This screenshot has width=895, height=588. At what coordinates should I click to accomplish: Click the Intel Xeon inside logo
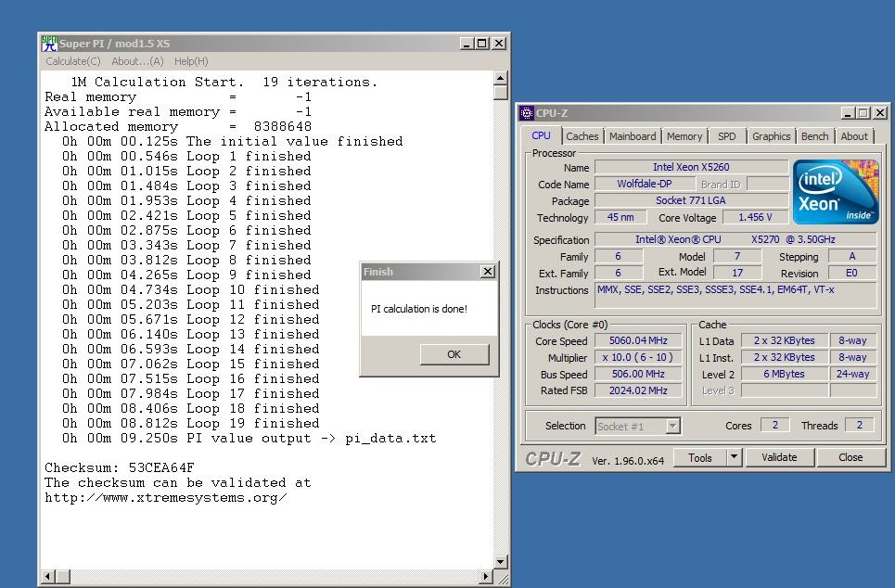pos(836,192)
